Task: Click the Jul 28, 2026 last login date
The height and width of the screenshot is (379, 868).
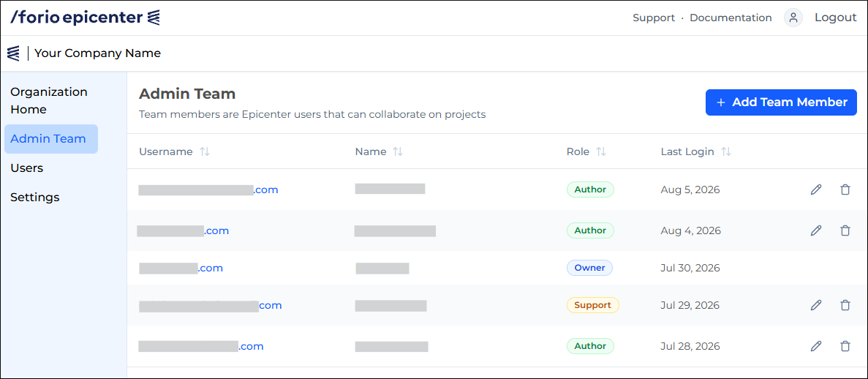Action: pyautogui.click(x=690, y=346)
